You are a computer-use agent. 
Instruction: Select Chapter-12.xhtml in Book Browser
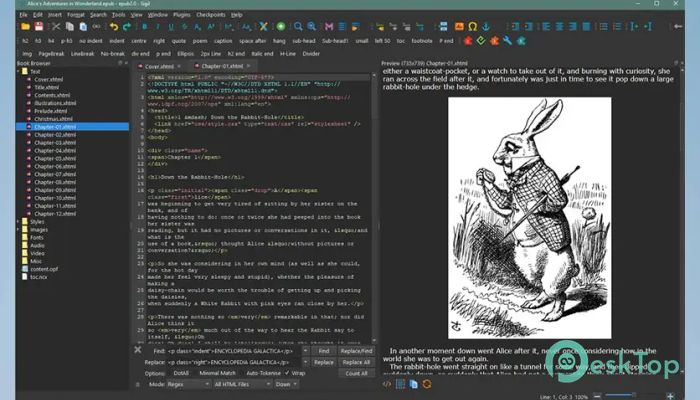[x=55, y=214]
